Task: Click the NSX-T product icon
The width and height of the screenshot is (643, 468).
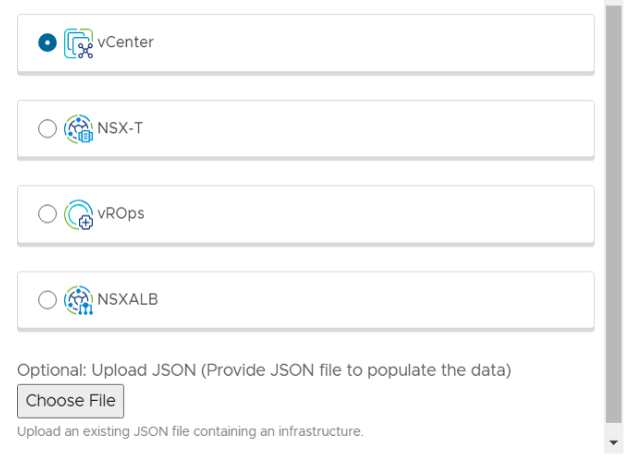Action: (78, 129)
